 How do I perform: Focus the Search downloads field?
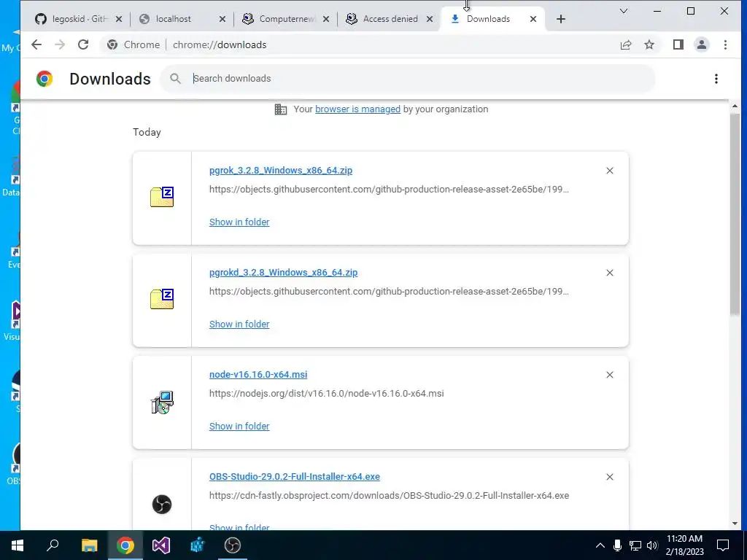[x=408, y=79]
